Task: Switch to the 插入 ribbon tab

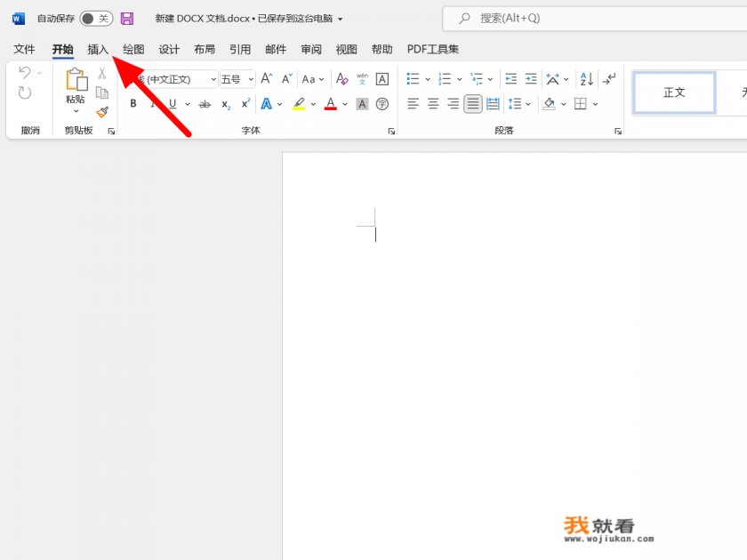Action: [97, 49]
